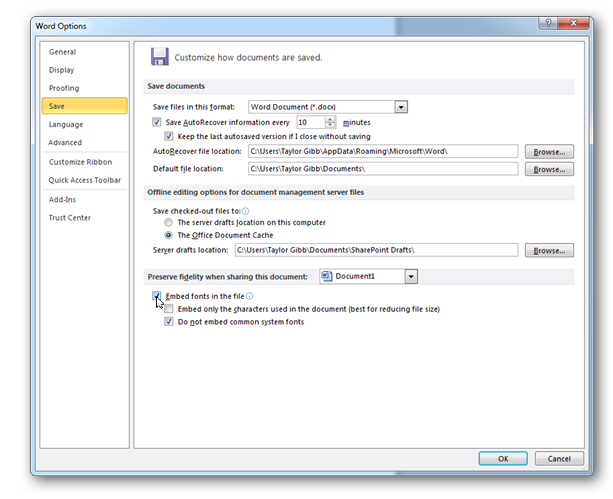Toggle Do not embed common system fonts
The width and height of the screenshot is (613, 499).
168,322
